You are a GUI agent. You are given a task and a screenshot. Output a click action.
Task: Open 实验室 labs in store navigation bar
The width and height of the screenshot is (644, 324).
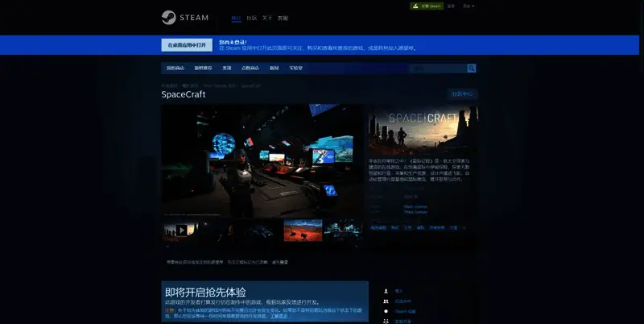[x=295, y=69]
